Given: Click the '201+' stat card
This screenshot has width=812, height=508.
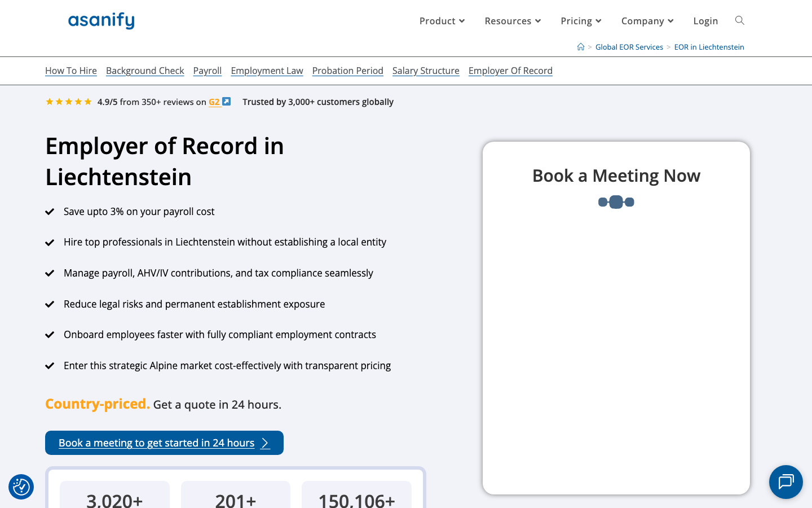Looking at the screenshot, I should pyautogui.click(x=236, y=495).
